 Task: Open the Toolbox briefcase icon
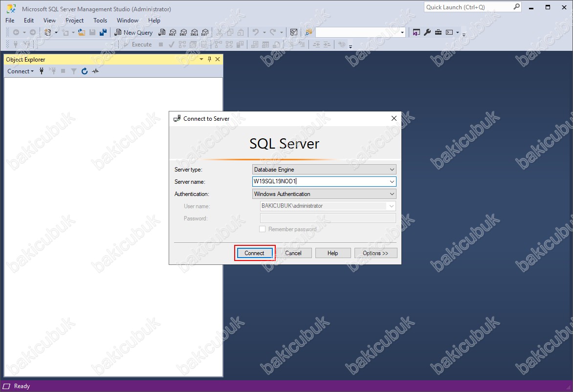click(438, 33)
